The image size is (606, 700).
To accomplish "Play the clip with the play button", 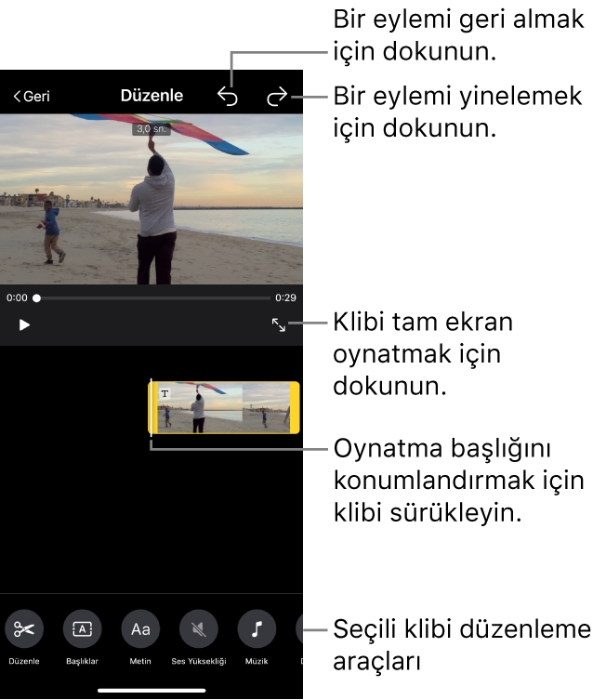I will click(24, 325).
